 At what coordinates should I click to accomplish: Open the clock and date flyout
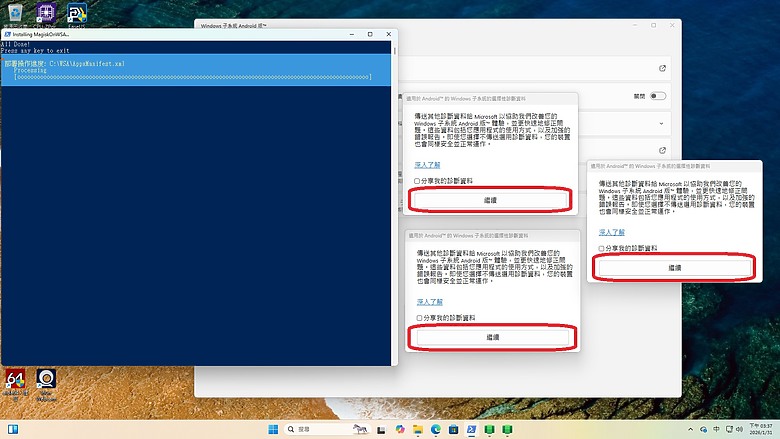pos(761,429)
